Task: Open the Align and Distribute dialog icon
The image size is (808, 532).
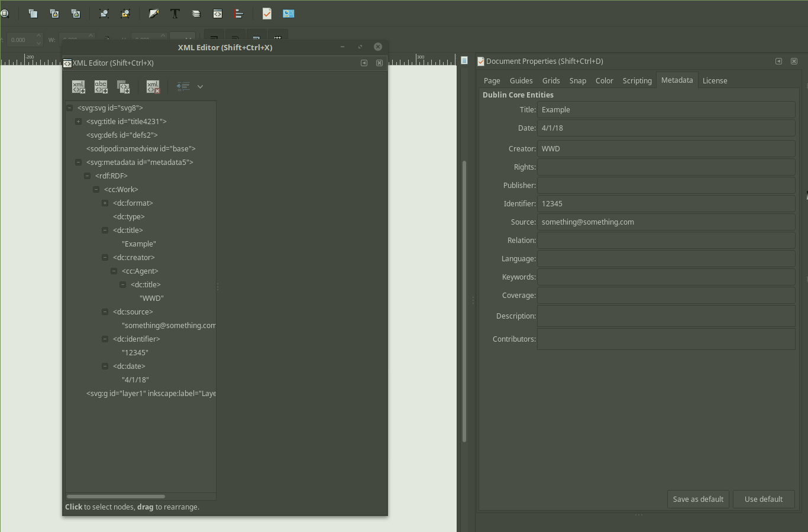Action: (239, 13)
